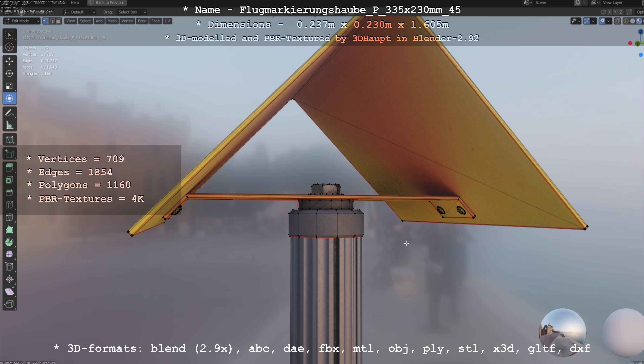Toggle X-ray view button
Viewport: 644px width, 364px height.
click(617, 21)
